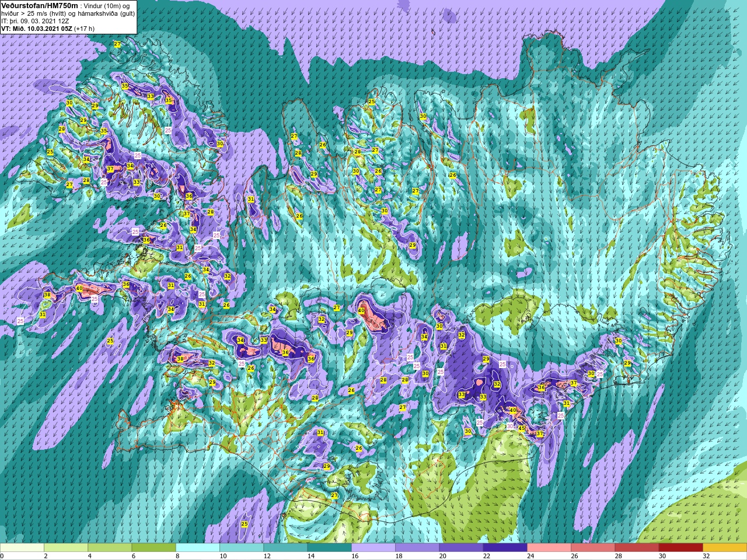Image resolution: width=747 pixels, height=560 pixels.
Task: Select the 4–6 m/s green legend swatch
Action: (110, 547)
